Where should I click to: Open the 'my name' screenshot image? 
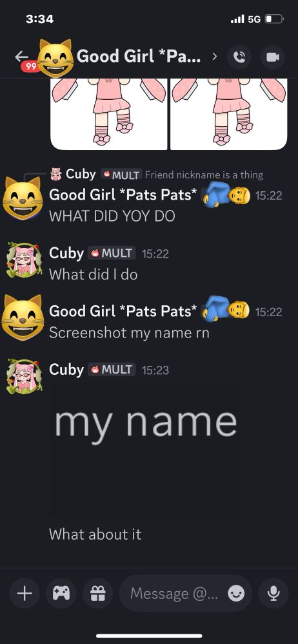[145, 450]
